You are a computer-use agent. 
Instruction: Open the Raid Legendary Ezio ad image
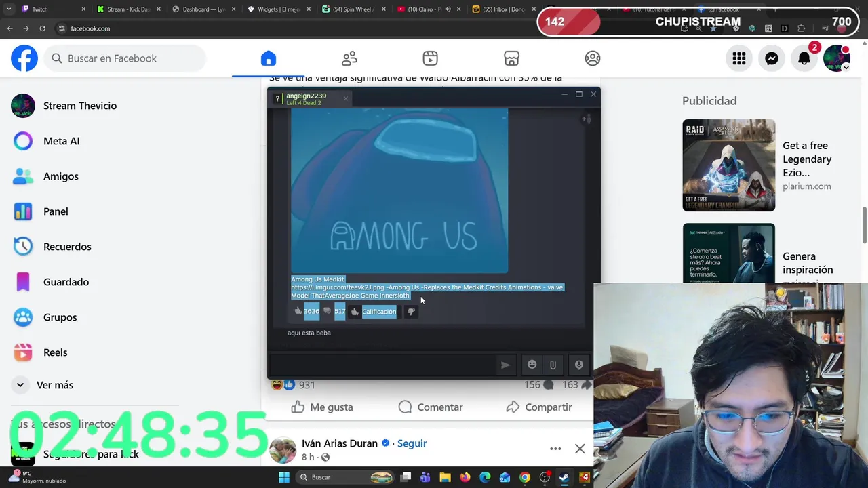(728, 165)
